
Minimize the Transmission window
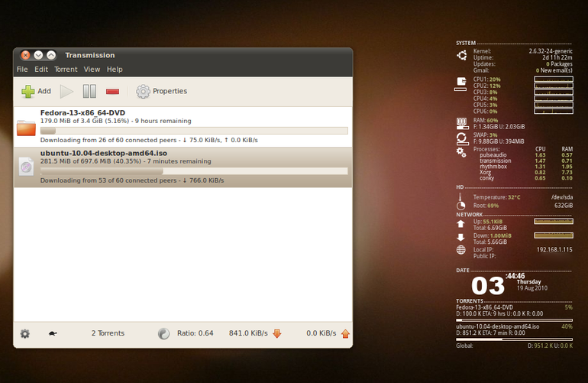(38, 55)
